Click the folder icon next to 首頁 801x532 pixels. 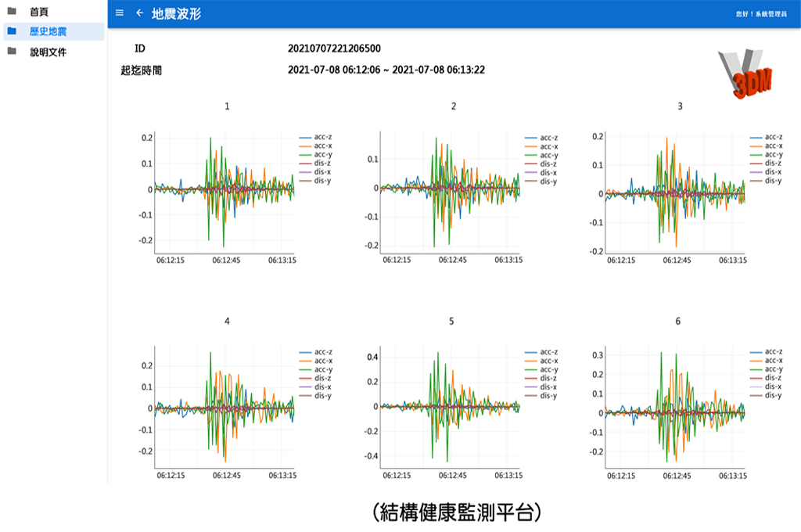[12, 12]
